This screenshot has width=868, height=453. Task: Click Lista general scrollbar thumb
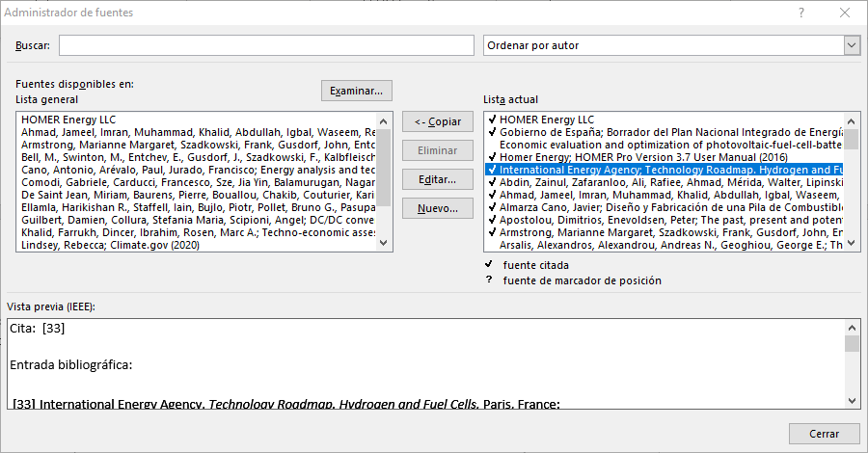coord(384,168)
